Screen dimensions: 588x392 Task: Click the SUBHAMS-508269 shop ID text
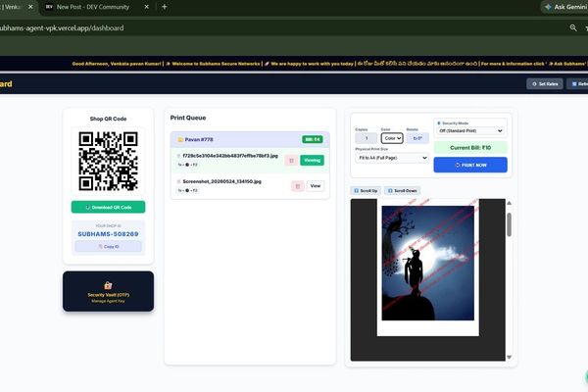(108, 234)
